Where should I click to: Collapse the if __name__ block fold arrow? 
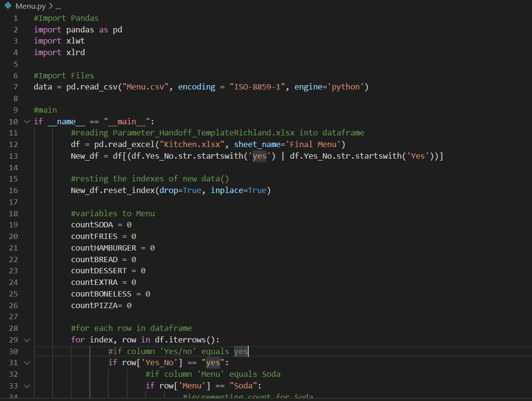(27, 121)
